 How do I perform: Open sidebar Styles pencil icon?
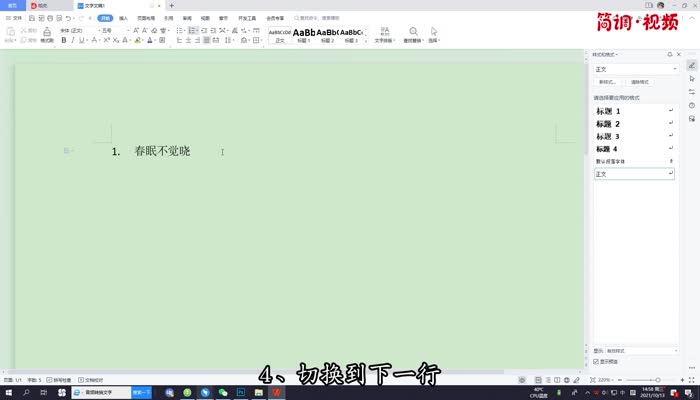tap(692, 65)
